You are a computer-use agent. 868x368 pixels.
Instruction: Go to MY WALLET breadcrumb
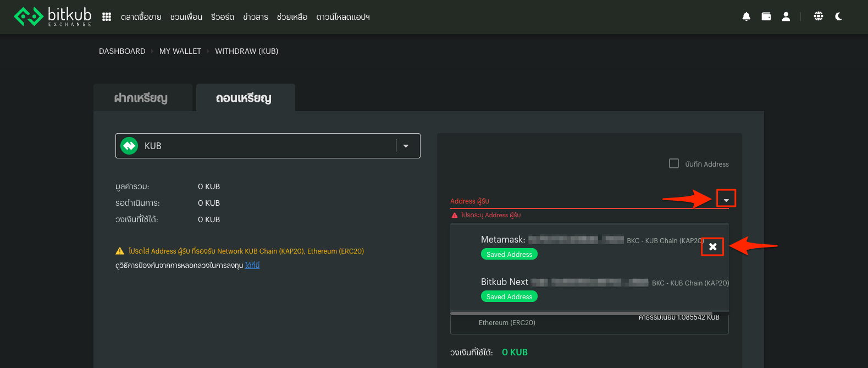[180, 51]
